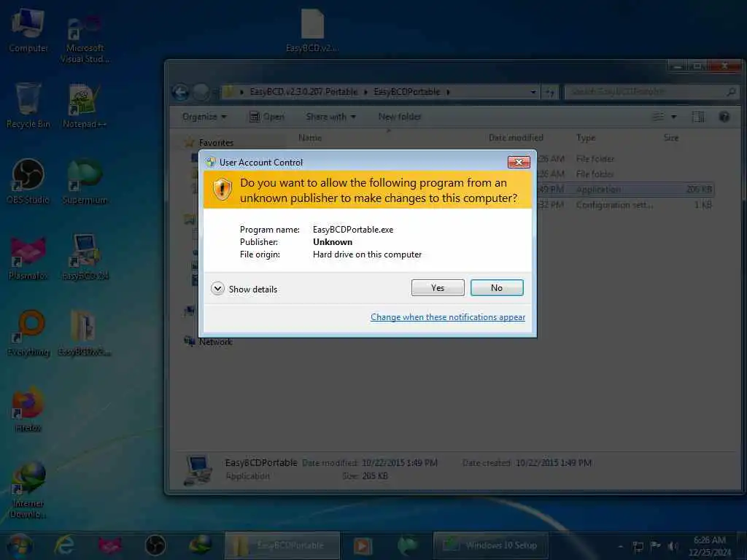Click No in the User Account Control dialog

(496, 287)
